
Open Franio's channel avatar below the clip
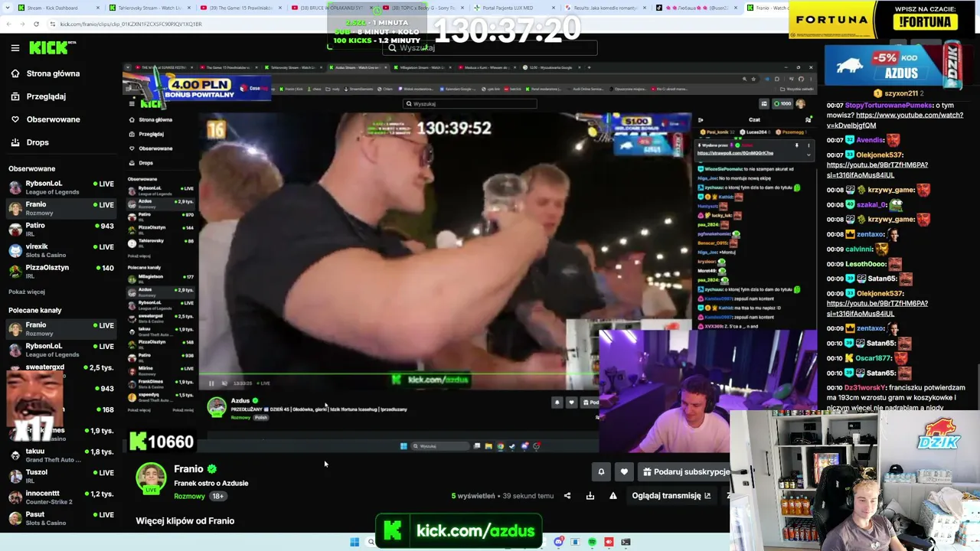click(151, 478)
